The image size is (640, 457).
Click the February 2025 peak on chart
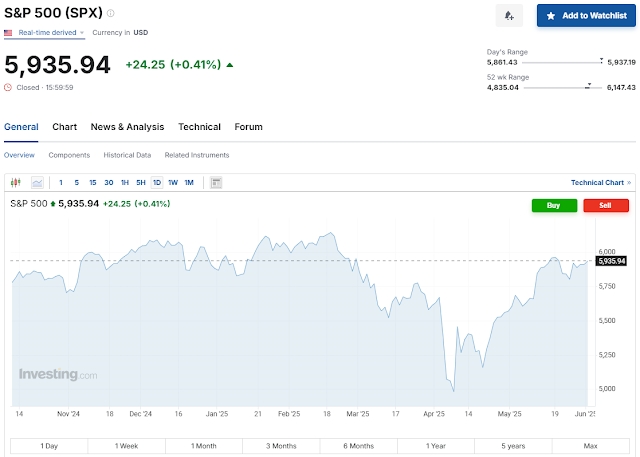point(331,233)
